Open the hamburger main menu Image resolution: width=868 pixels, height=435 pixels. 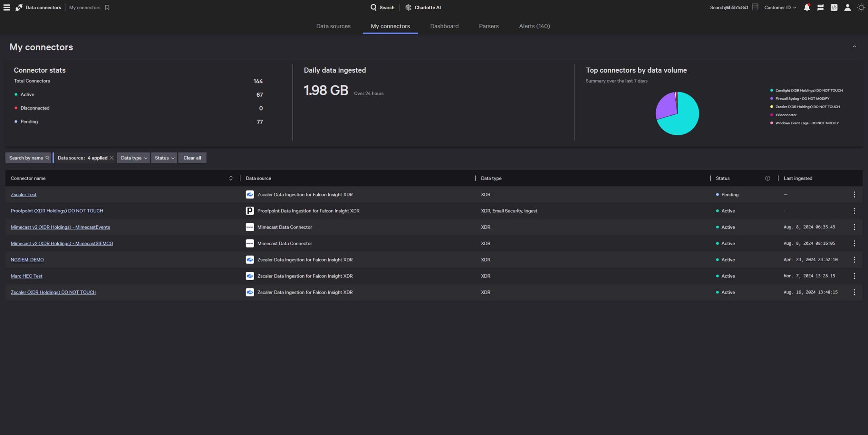click(7, 7)
